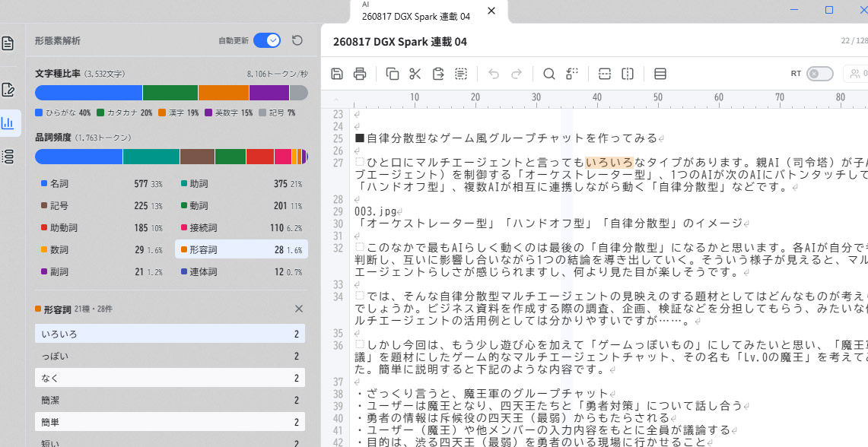Click line number 36 in the gutter
Screen dimensions: 868x447
click(x=338, y=346)
